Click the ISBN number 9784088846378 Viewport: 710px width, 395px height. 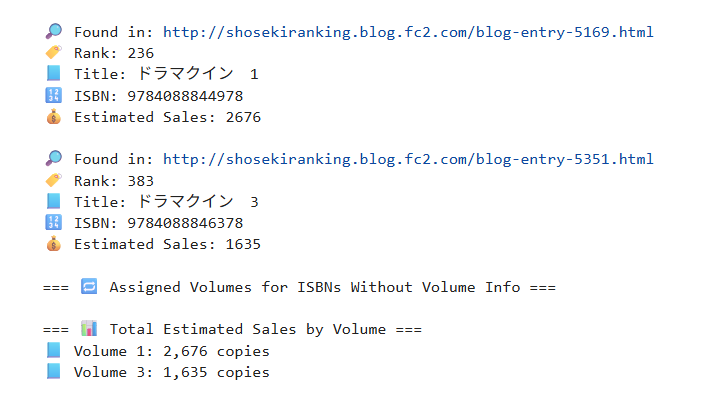185,223
